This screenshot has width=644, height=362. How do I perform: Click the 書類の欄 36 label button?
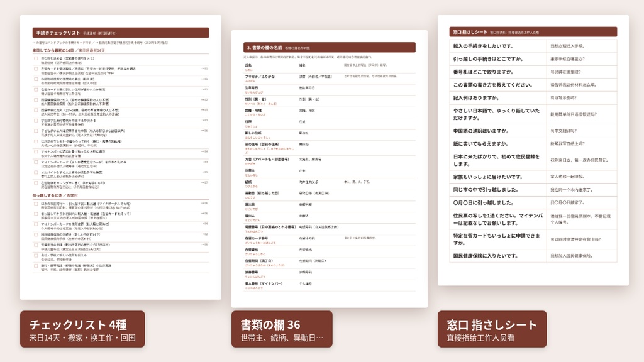click(282, 329)
